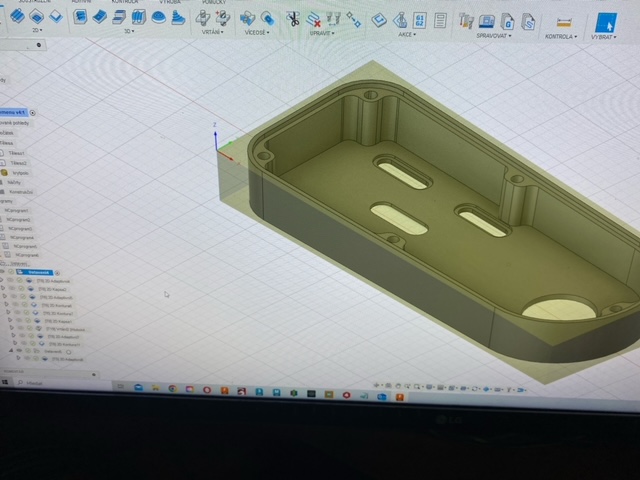The image size is (640, 480).
Task: Click the drilling tool icon above Vrtání
Action: (x=203, y=18)
